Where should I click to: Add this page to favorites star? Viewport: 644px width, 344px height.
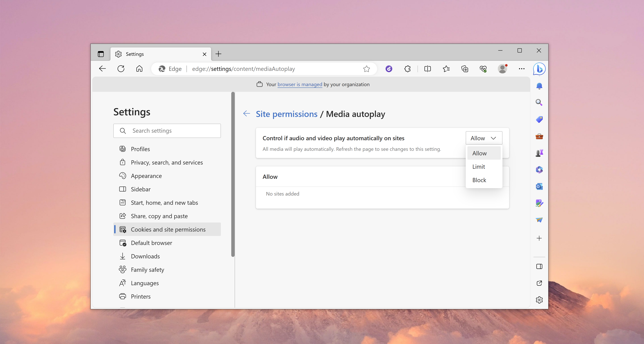coord(366,69)
